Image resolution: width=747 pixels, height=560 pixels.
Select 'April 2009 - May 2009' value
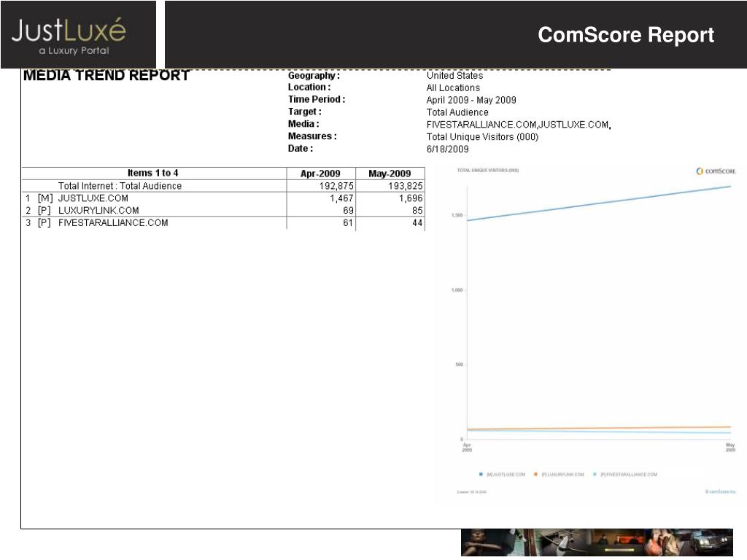(x=471, y=100)
